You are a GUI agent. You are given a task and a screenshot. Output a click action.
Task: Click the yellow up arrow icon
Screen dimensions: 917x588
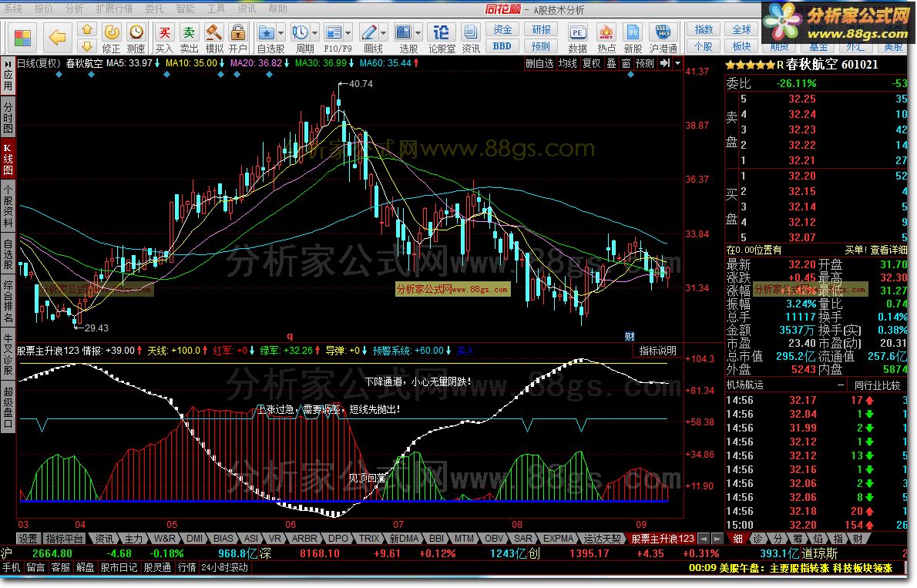point(87,29)
